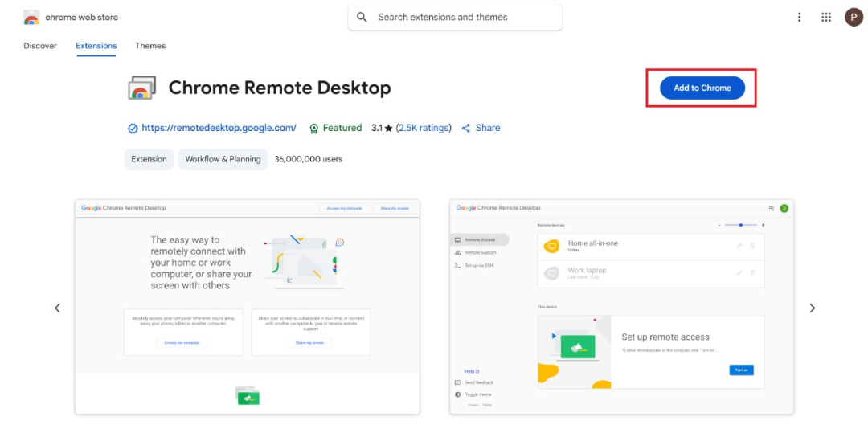Show previous screenshot with left arrow
868x433 pixels.
tap(57, 308)
